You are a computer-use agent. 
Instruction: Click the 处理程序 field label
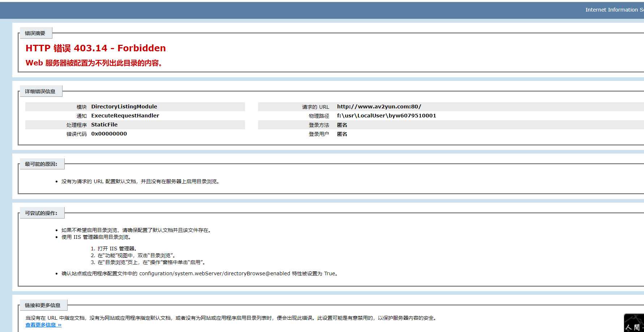(77, 125)
